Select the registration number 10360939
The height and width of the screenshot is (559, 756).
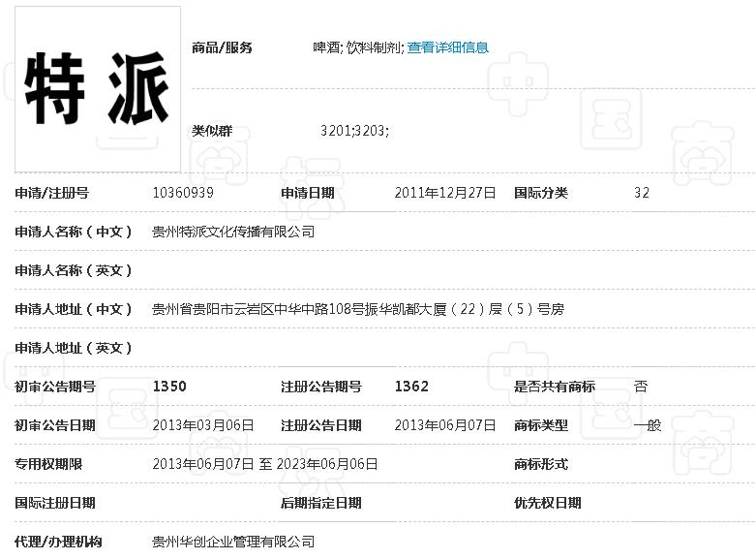(183, 193)
